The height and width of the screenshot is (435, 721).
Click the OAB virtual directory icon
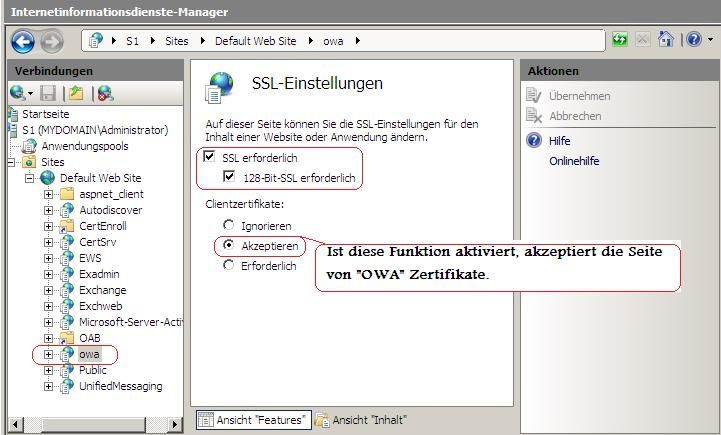point(67,338)
